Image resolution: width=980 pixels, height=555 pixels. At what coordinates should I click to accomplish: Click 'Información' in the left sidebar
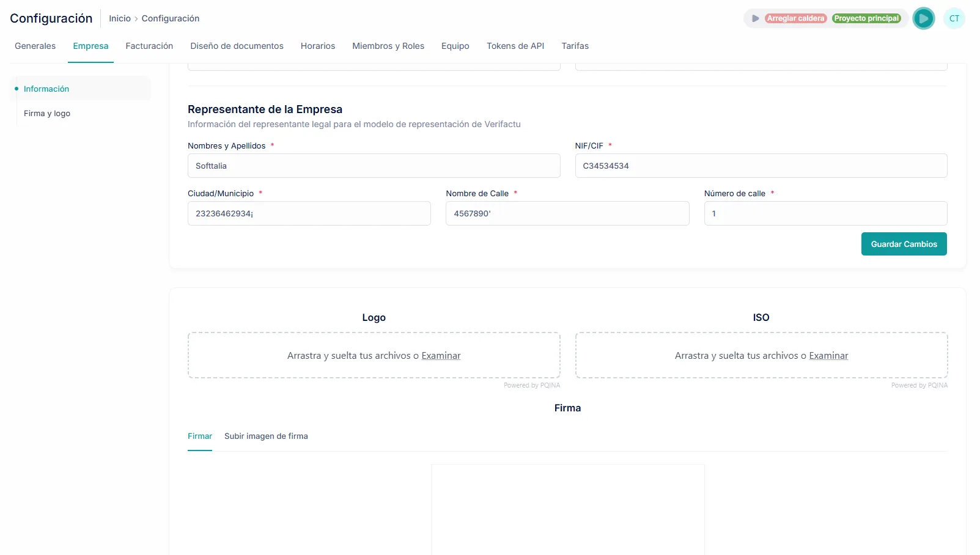click(x=46, y=89)
